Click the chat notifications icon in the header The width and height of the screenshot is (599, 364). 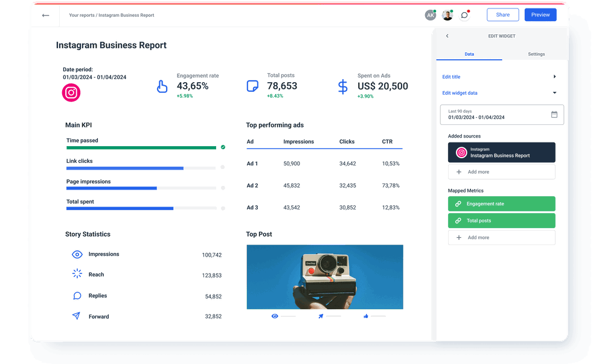pos(464,14)
